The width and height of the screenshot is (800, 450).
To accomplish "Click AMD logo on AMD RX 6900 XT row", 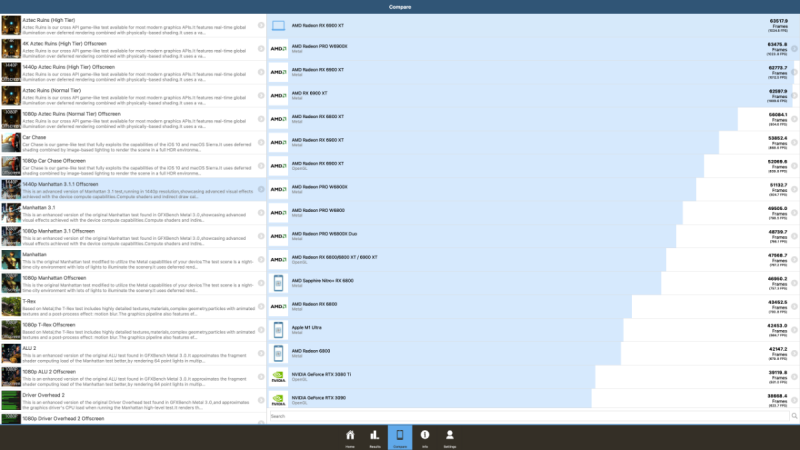I will tap(278, 96).
